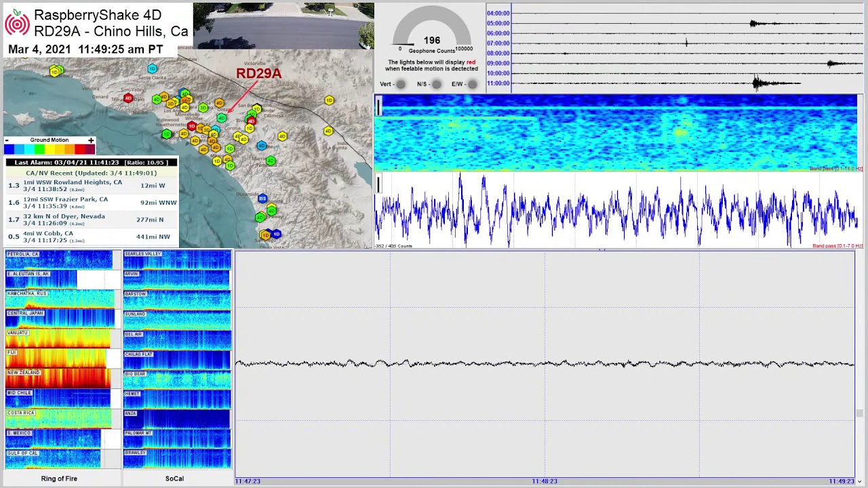Viewport: 868px width, 488px height.
Task: Click the Vert motion indicator light
Action: 401,84
